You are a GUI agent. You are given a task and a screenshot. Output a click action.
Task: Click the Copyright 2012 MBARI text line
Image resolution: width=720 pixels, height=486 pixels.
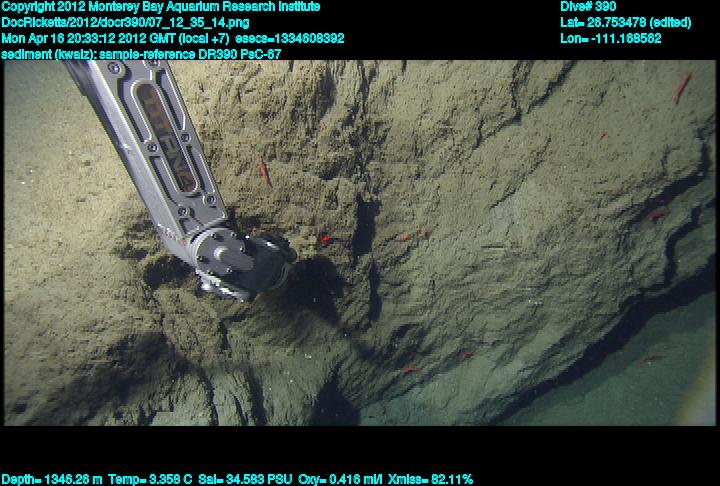(x=160, y=7)
